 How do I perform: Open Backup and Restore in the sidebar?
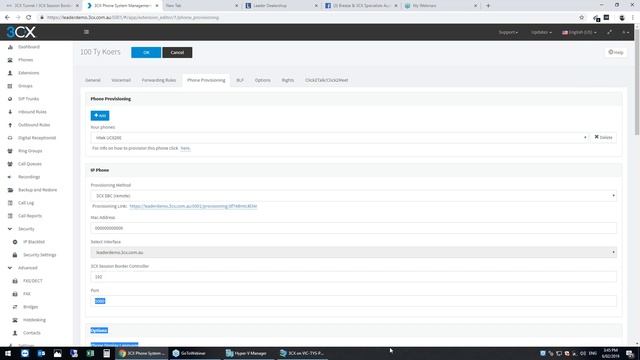tap(38, 190)
